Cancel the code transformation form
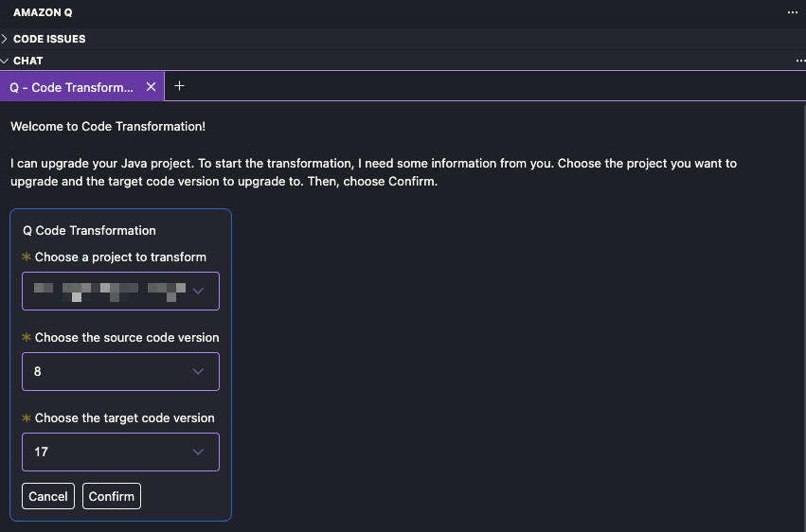The width and height of the screenshot is (806, 532). pos(48,496)
